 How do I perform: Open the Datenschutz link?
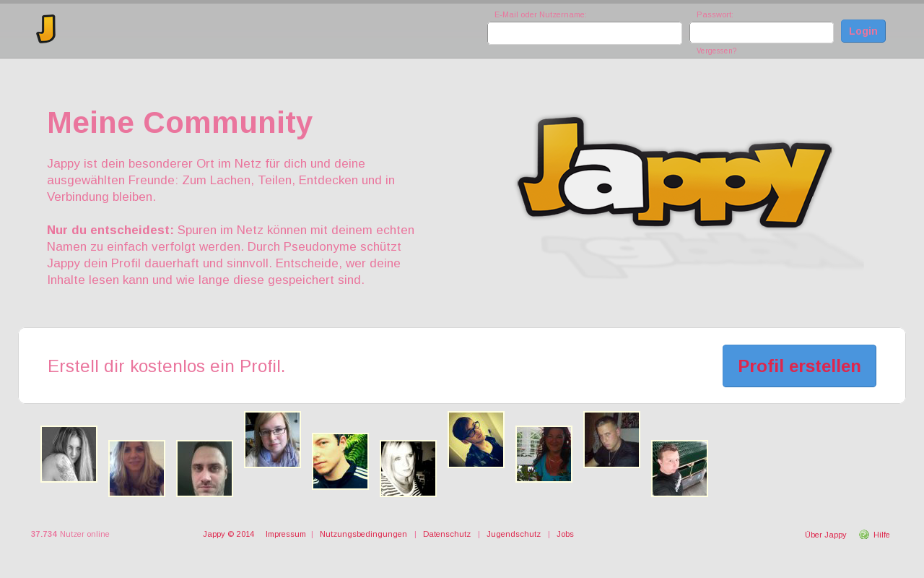(447, 534)
